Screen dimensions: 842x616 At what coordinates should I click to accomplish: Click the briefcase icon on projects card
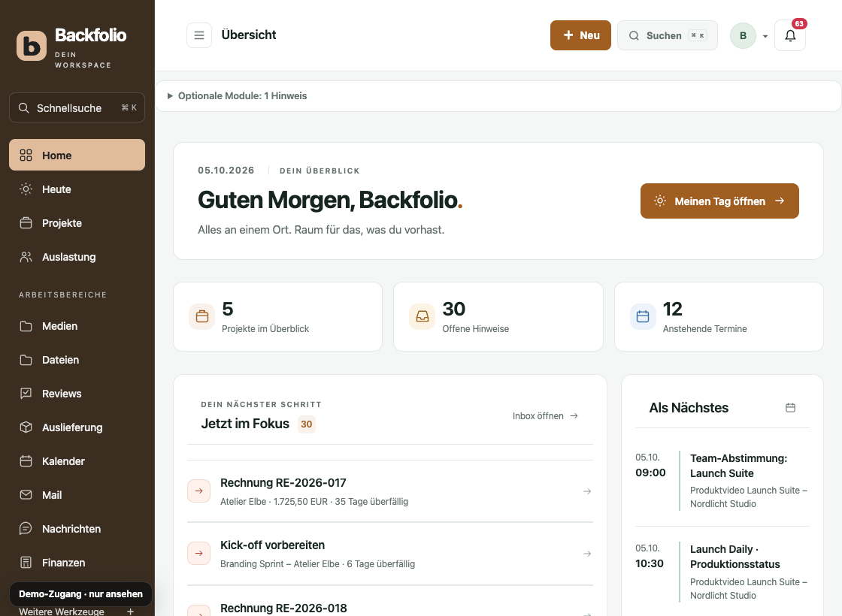click(x=202, y=316)
